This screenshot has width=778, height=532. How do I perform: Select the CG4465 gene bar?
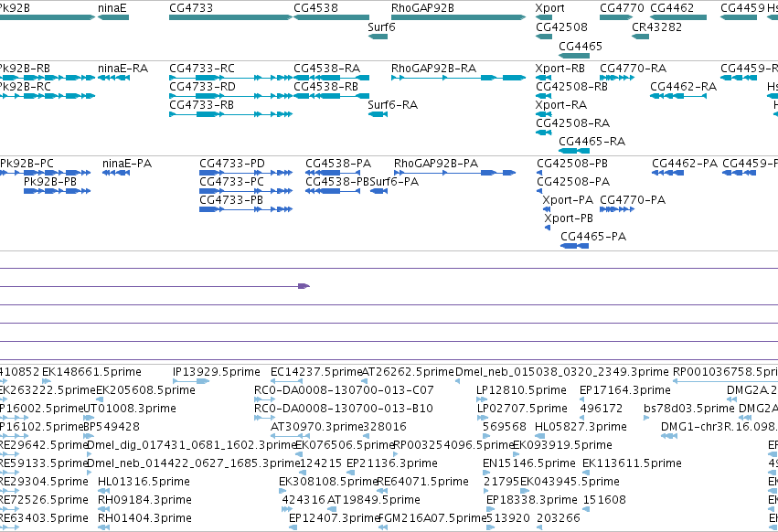(574, 56)
